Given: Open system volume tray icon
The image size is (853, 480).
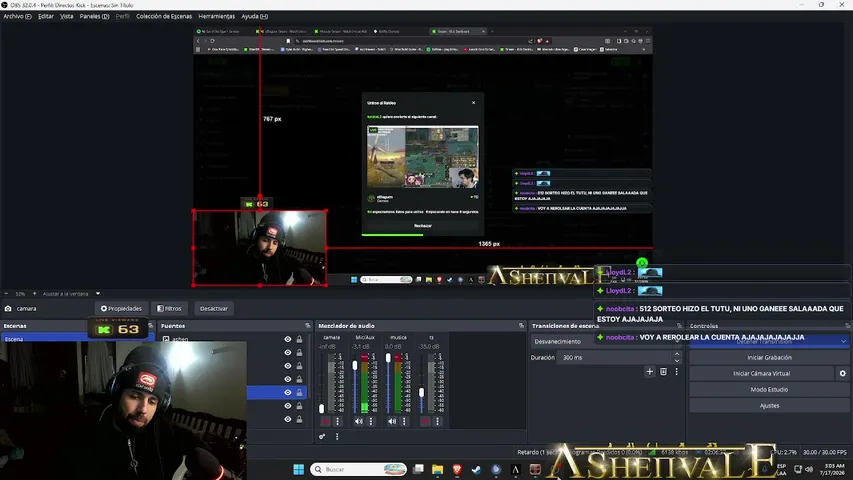Looking at the screenshot, I should [809, 469].
